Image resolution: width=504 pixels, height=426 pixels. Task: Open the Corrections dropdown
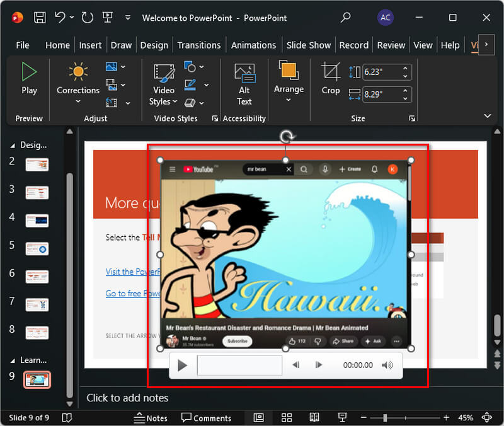[x=78, y=83]
